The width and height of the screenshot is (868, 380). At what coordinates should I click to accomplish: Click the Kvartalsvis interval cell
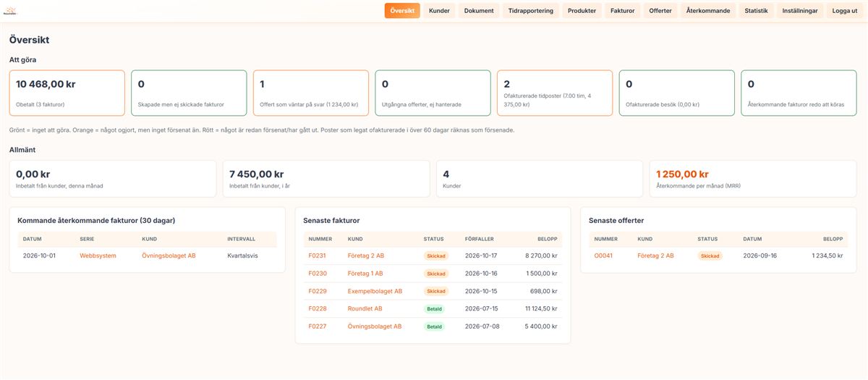click(242, 256)
